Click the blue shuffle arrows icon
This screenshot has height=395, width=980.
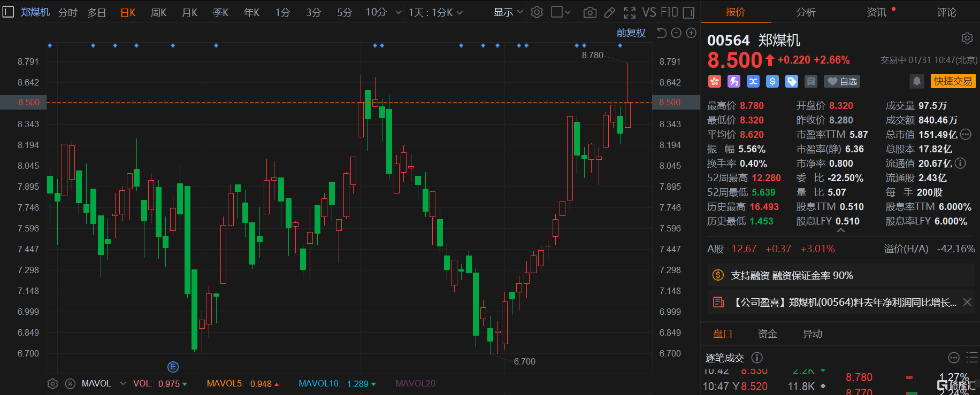[753, 81]
